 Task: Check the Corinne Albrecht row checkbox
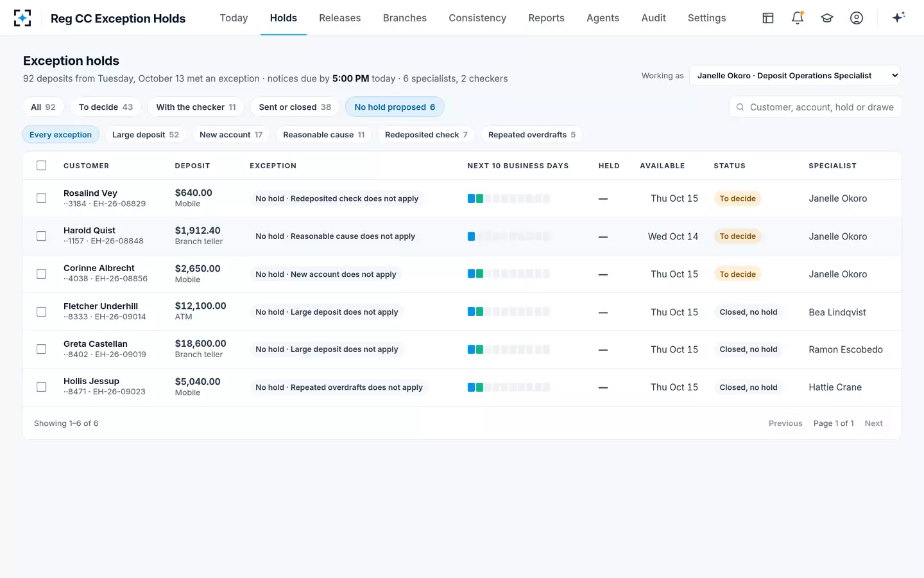coord(42,274)
